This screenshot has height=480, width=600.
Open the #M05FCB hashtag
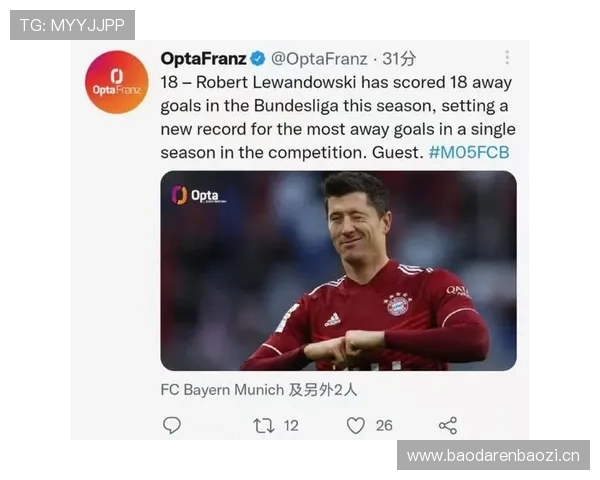[469, 152]
